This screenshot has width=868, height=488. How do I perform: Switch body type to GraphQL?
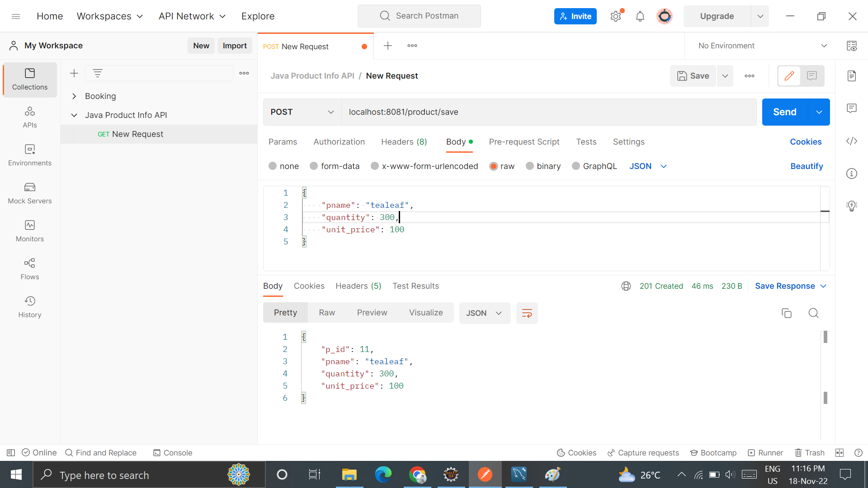tap(576, 166)
